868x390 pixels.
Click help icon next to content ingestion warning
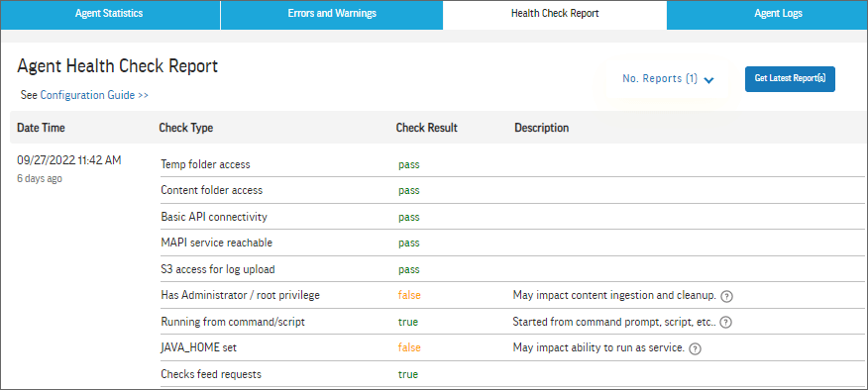(x=727, y=296)
